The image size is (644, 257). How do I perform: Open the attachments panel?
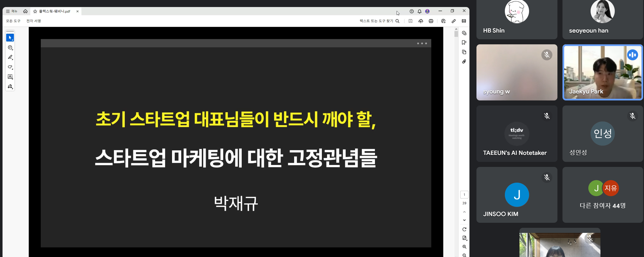pyautogui.click(x=464, y=61)
